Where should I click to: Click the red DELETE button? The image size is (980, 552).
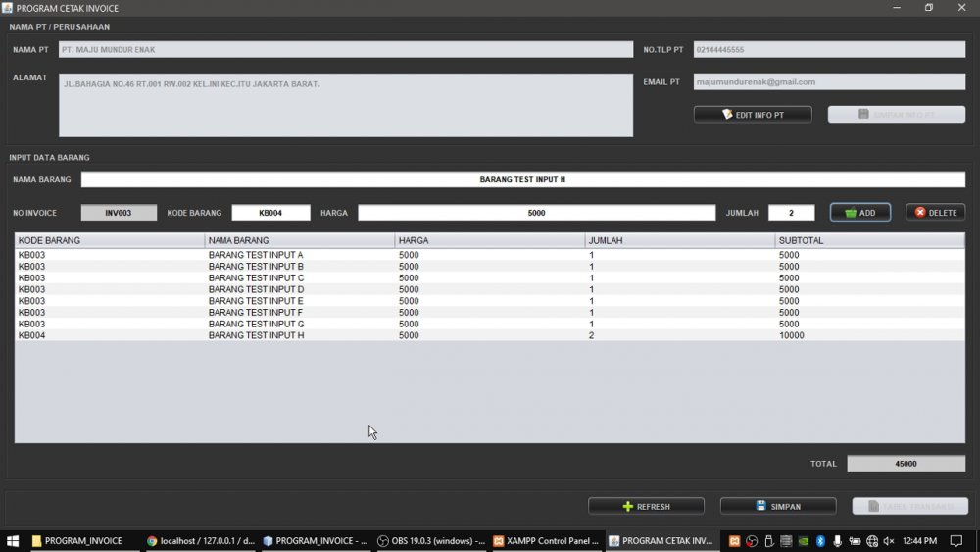pos(935,213)
